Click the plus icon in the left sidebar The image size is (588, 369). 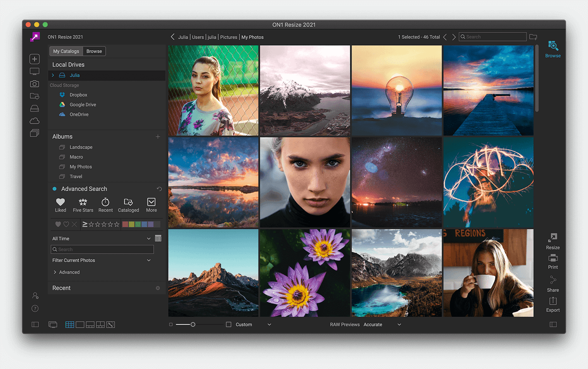[35, 59]
